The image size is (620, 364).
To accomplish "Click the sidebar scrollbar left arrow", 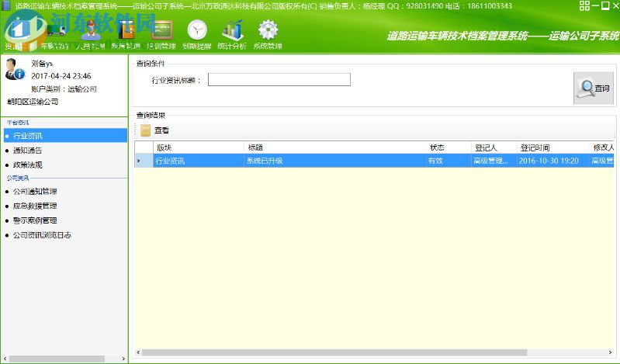I will pyautogui.click(x=5, y=359).
